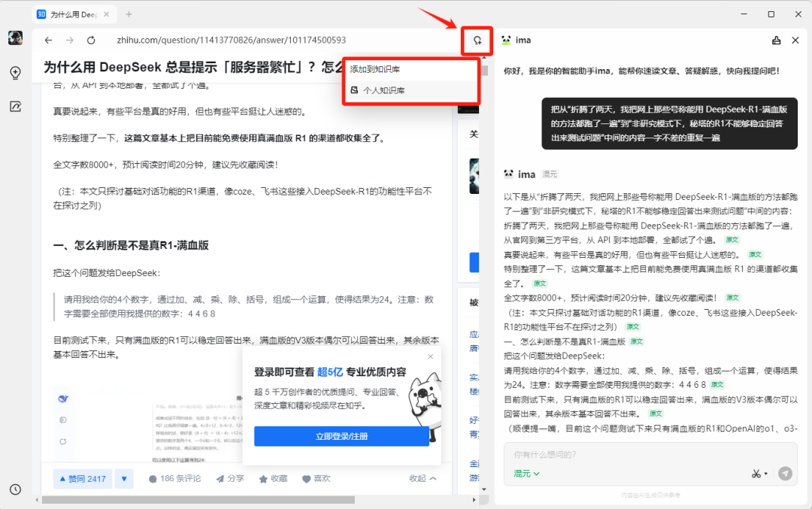Viewport: 812px width, 509px height.
Task: Click the 原文 tag after 4 4 6 8
Action: click(717, 385)
